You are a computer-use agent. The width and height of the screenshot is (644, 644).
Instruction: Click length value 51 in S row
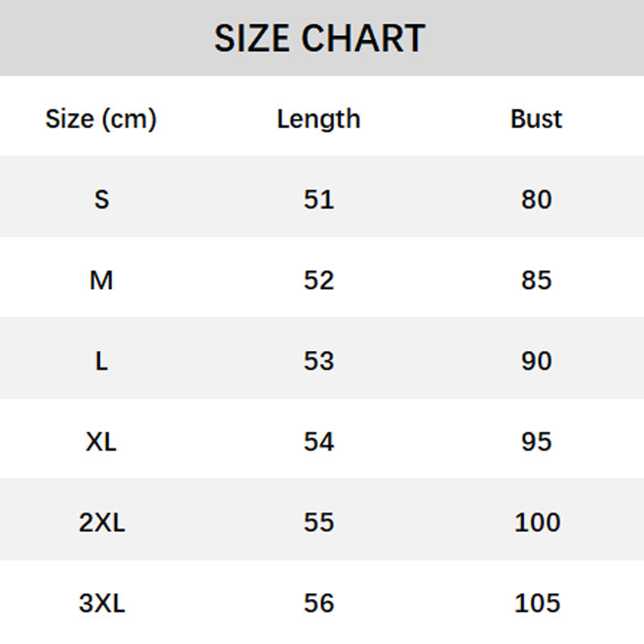[x=319, y=199]
